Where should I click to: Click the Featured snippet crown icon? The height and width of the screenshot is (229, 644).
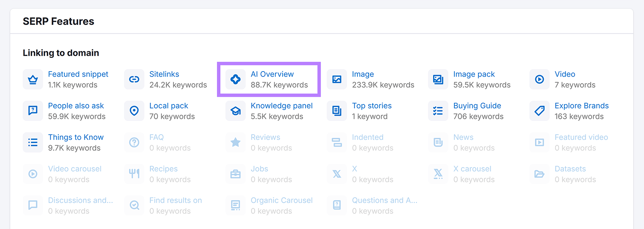point(33,80)
